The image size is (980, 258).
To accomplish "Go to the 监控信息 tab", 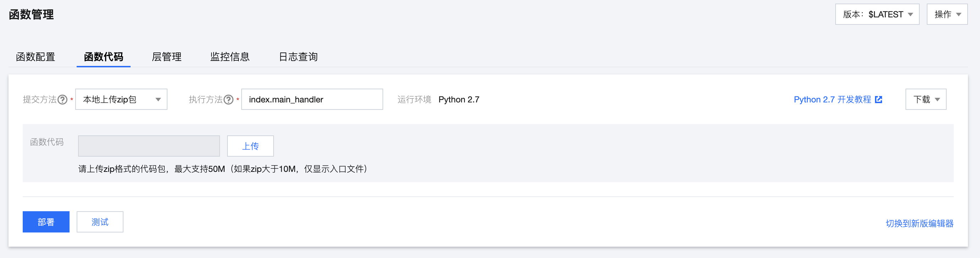I will (x=230, y=57).
